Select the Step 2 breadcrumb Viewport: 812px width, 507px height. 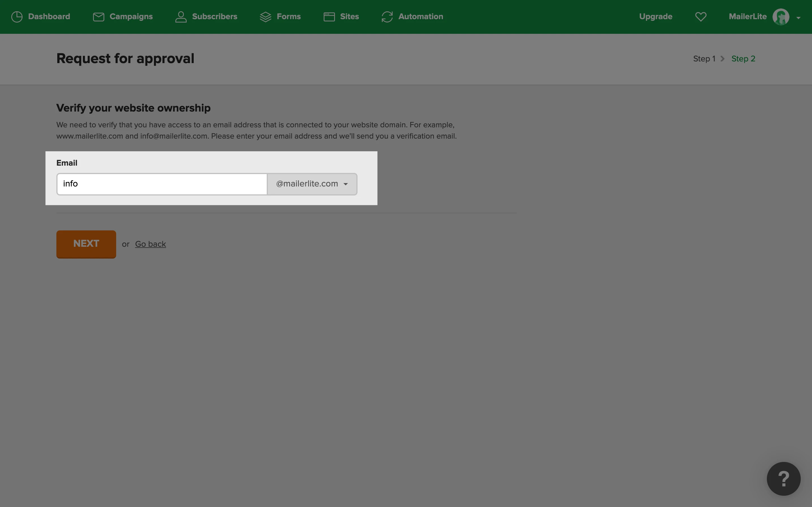tap(743, 59)
